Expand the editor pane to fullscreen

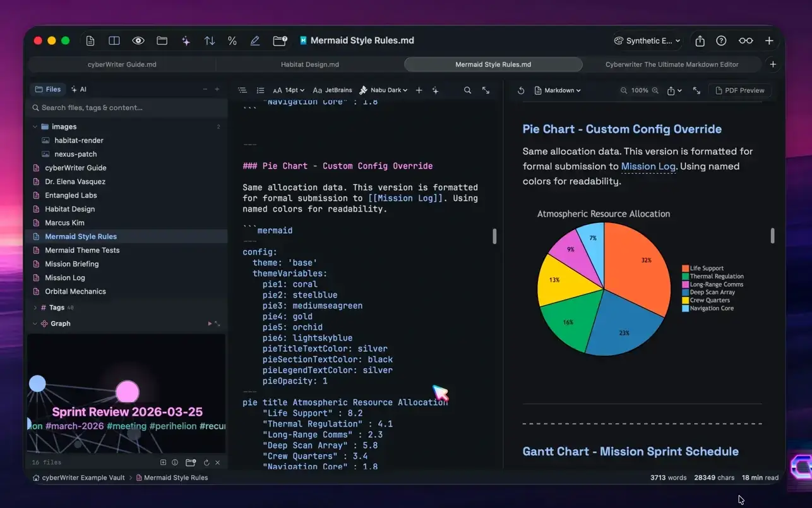point(486,90)
